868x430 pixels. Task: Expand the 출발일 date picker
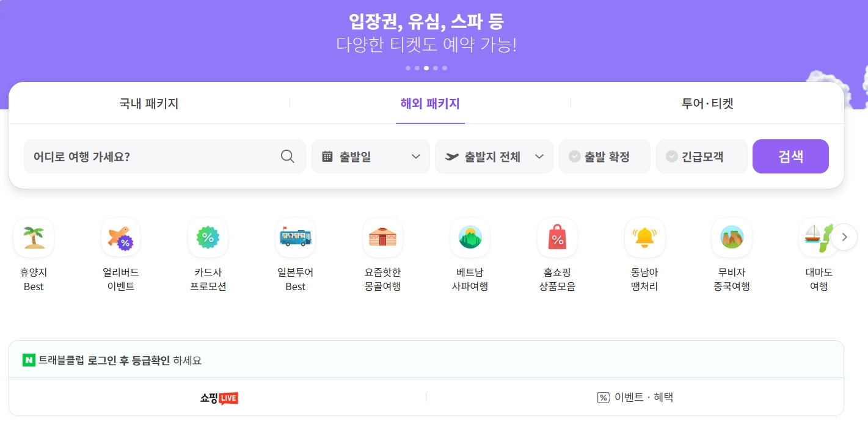[x=370, y=156]
